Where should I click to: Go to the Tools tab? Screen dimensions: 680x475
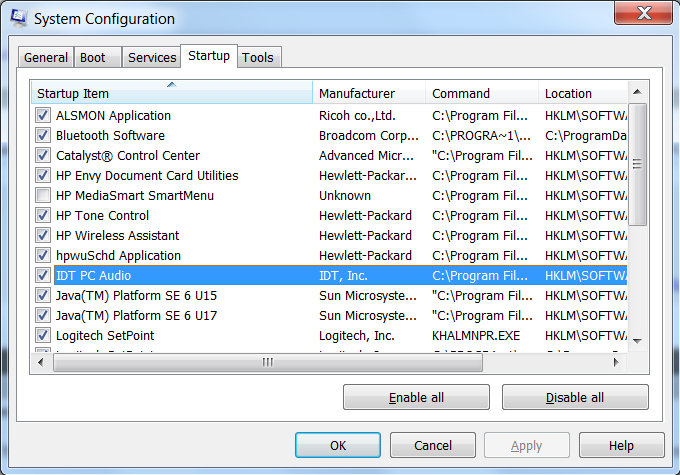(259, 57)
